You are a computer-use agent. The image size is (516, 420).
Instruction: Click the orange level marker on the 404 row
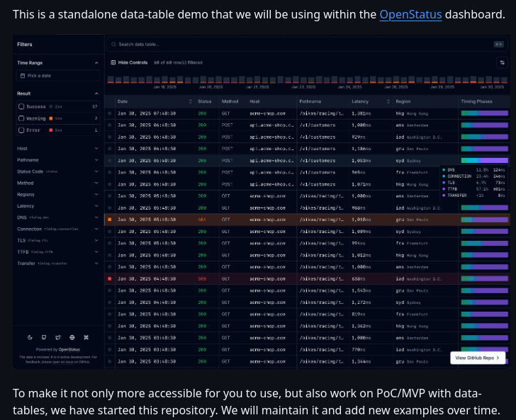click(110, 220)
